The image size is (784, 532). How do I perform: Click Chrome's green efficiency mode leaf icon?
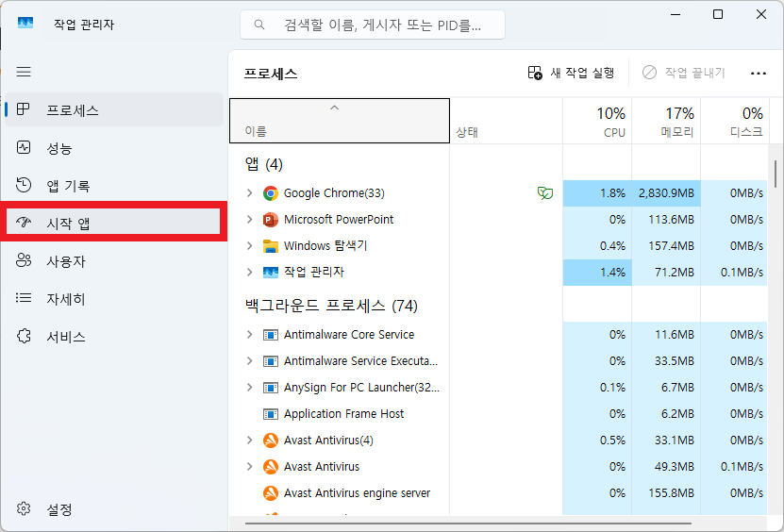(545, 193)
